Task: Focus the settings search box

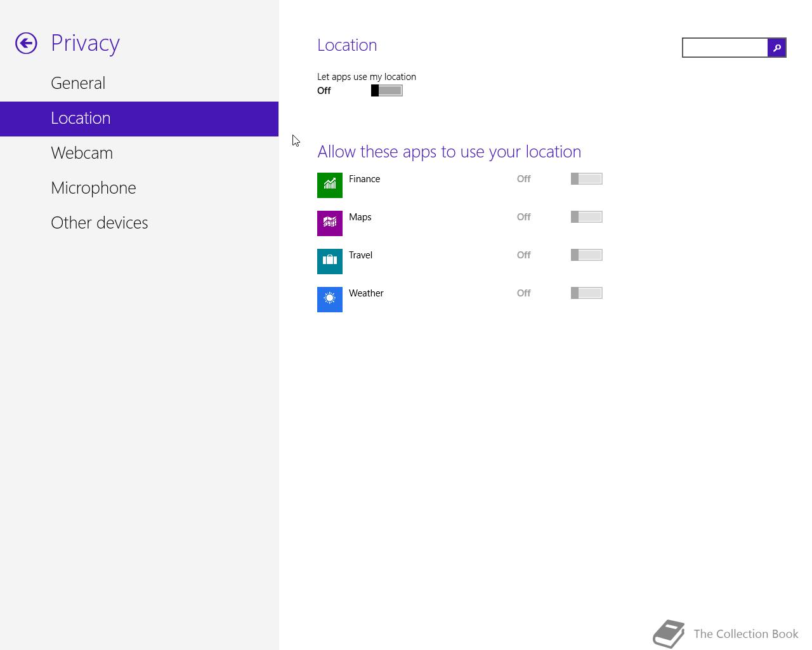Action: point(725,48)
